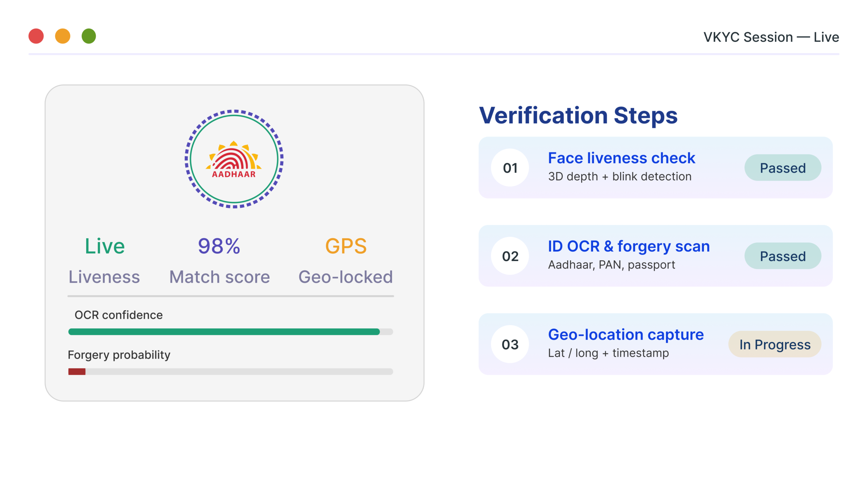
Task: Click the 01 step number circle
Action: (x=510, y=168)
